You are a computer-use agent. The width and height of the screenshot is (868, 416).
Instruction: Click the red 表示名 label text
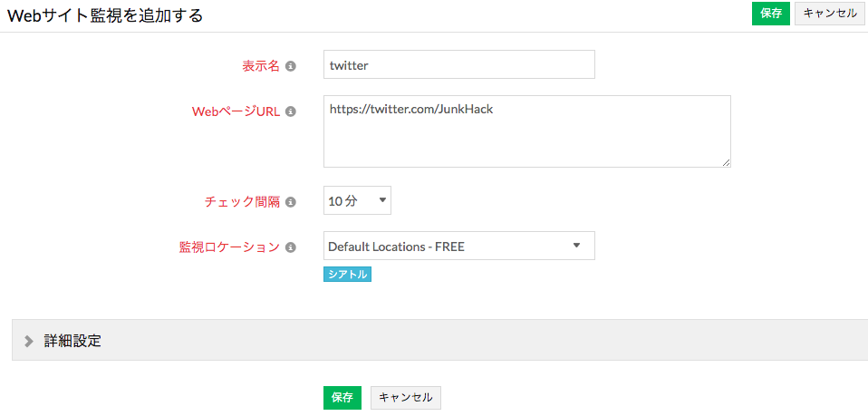[x=261, y=66]
